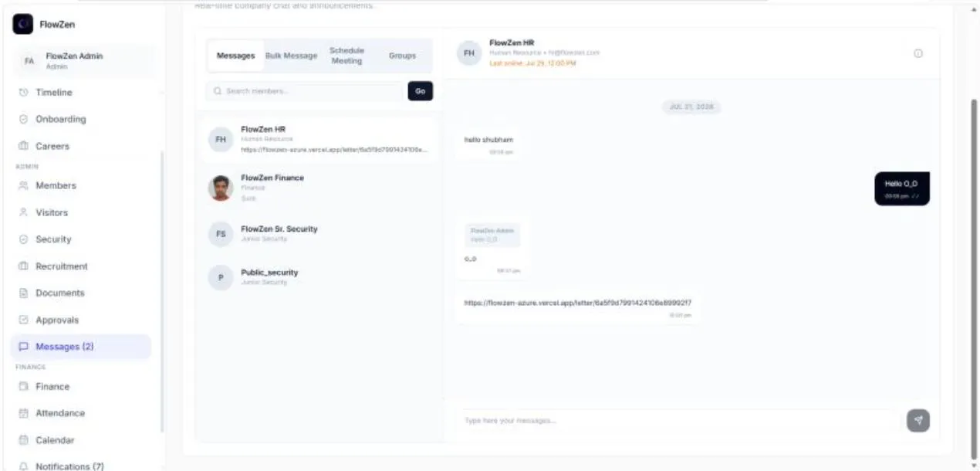The width and height of the screenshot is (980, 471).
Task: Click the quoted FlowZen Admin reply
Action: point(492,235)
